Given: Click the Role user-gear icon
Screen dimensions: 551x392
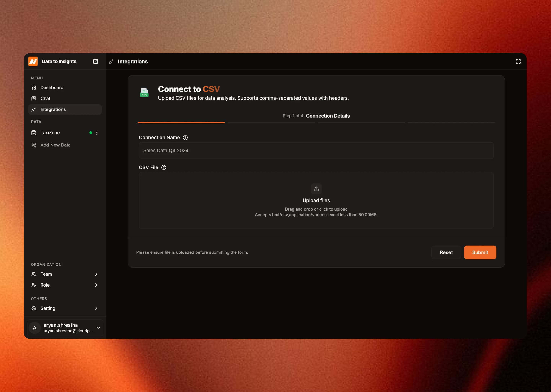Looking at the screenshot, I should coord(34,285).
